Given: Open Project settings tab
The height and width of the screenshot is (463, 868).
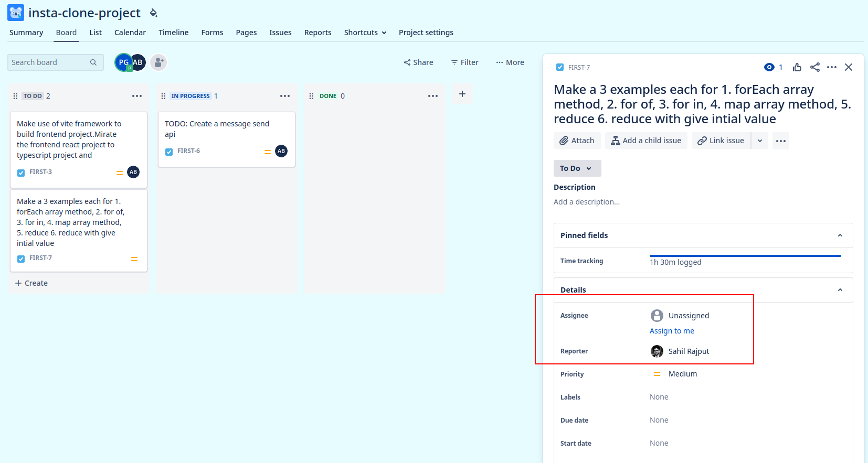Looking at the screenshot, I should pos(426,33).
